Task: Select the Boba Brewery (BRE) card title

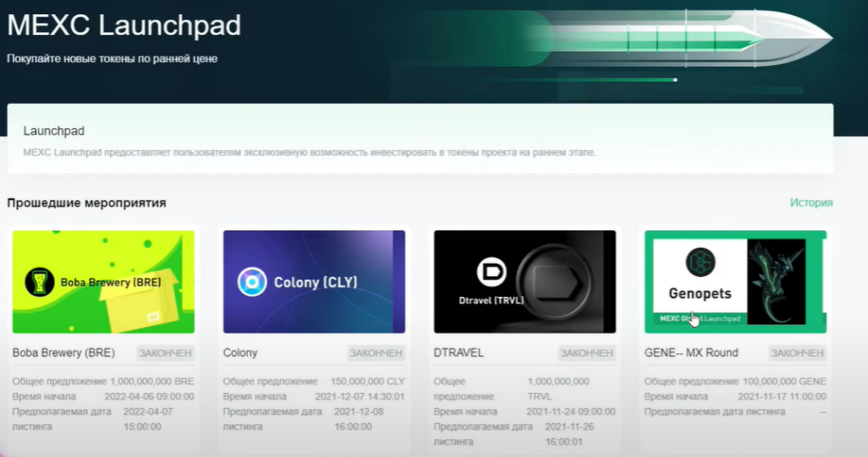Action: (x=63, y=353)
